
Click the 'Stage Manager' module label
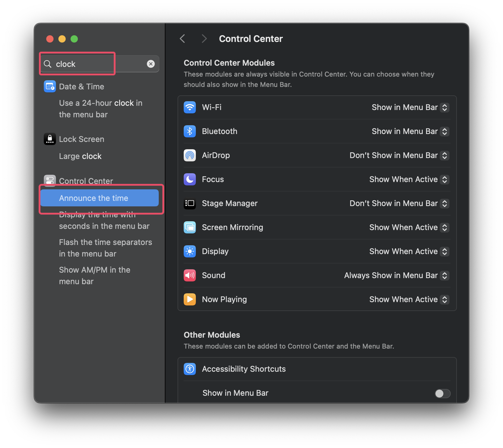230,203
